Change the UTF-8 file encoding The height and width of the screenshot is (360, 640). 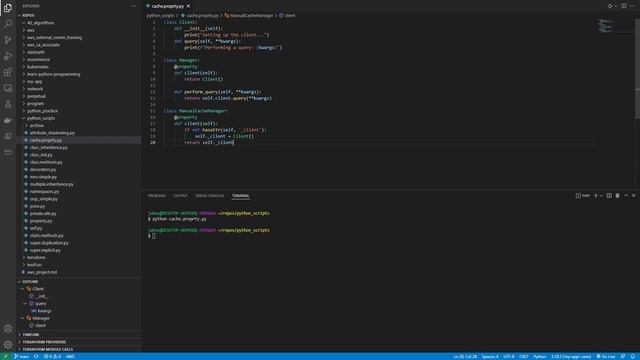[509, 357]
